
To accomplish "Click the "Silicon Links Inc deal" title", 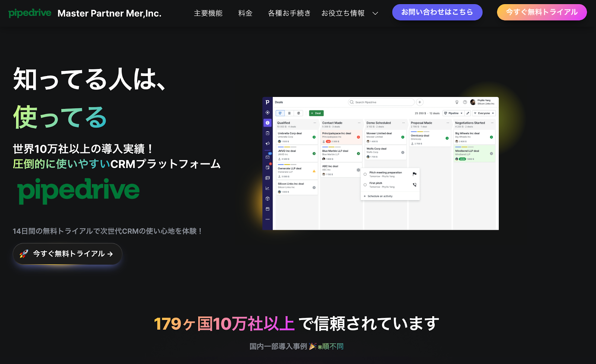I will pyautogui.click(x=291, y=184).
